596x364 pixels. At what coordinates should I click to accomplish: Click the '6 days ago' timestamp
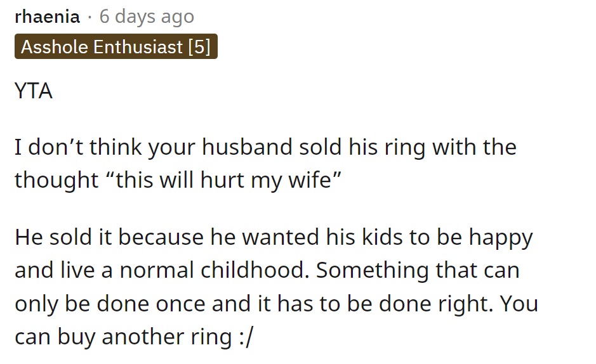point(147,16)
